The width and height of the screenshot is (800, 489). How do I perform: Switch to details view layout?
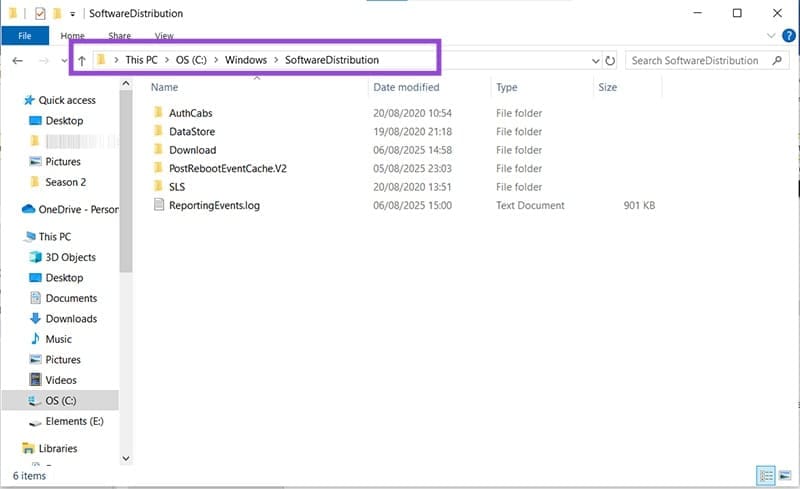765,475
